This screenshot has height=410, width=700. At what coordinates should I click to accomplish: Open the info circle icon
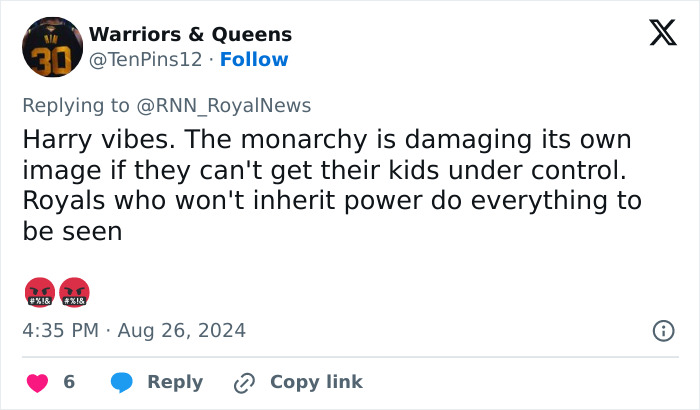pos(662,330)
